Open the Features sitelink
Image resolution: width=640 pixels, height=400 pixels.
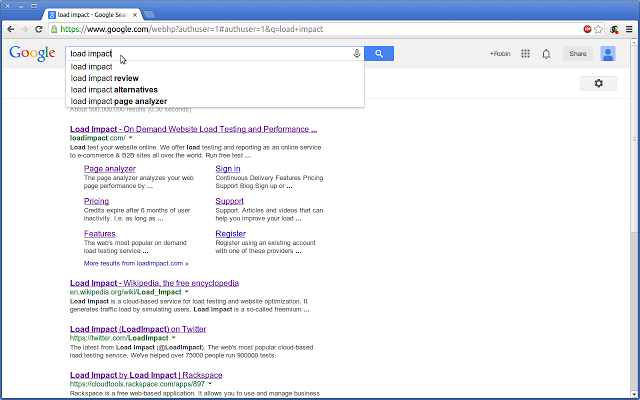100,234
